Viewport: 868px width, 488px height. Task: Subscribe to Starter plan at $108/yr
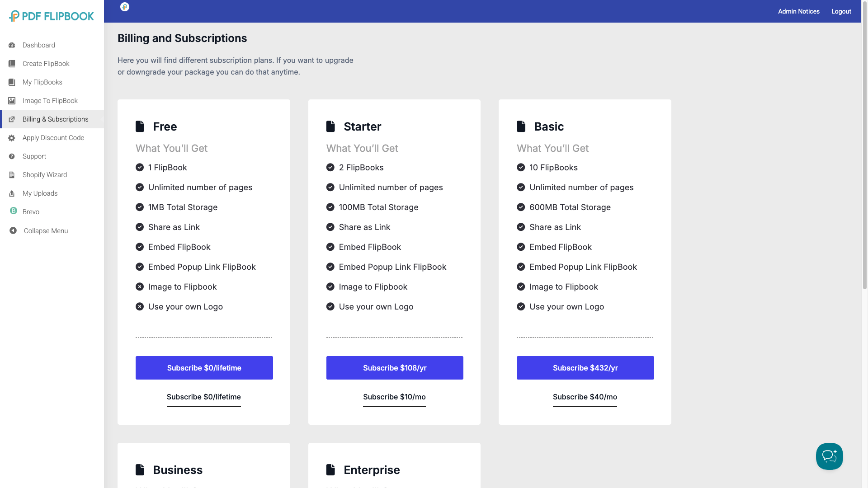(x=395, y=368)
